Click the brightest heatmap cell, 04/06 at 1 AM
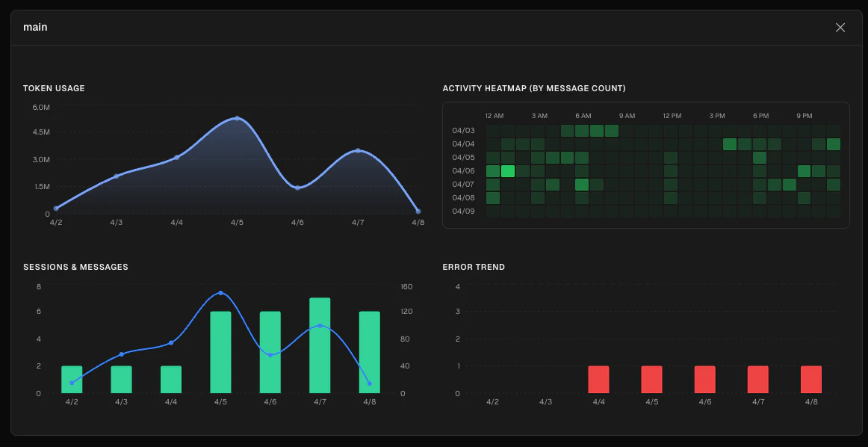This screenshot has height=447, width=868. (x=508, y=171)
